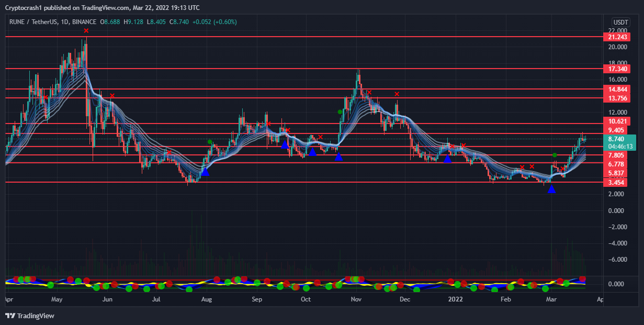Click the Nov label on time axis
Viewport: 644px width, 325px height.
coord(356,300)
